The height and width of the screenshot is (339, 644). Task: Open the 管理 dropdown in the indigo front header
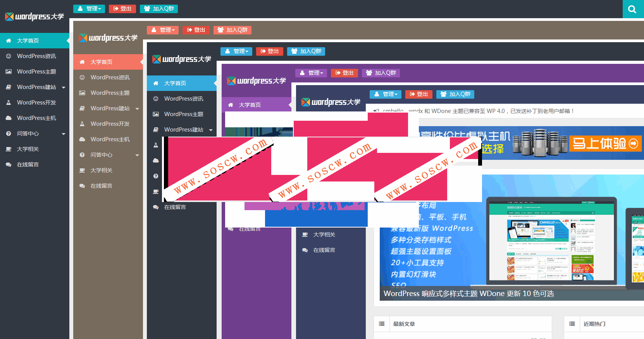tap(386, 94)
